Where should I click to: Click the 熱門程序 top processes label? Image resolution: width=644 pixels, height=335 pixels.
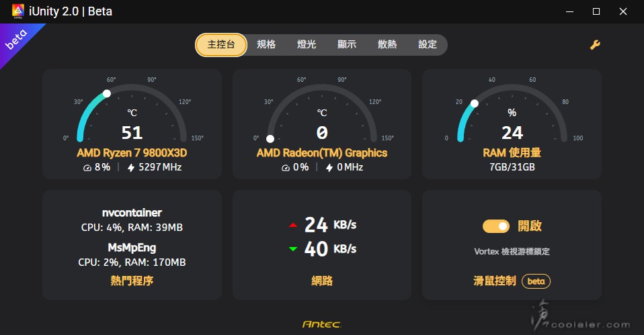[132, 281]
